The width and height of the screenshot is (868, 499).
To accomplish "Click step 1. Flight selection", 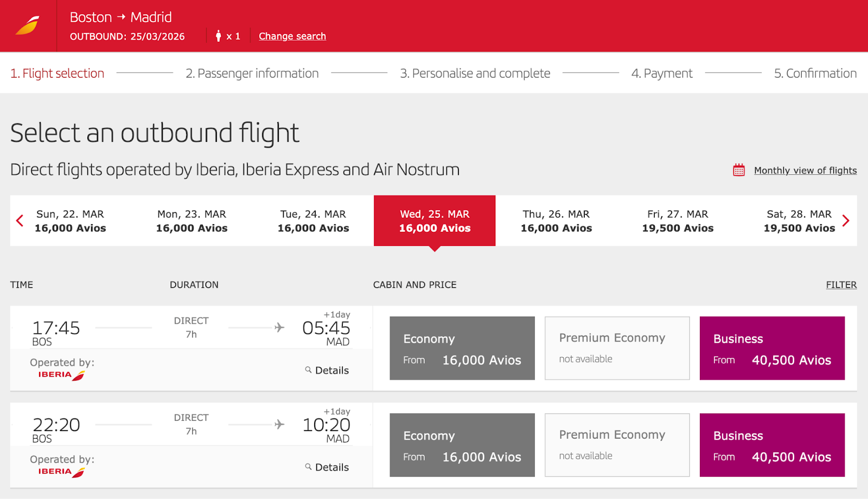I will tap(58, 73).
